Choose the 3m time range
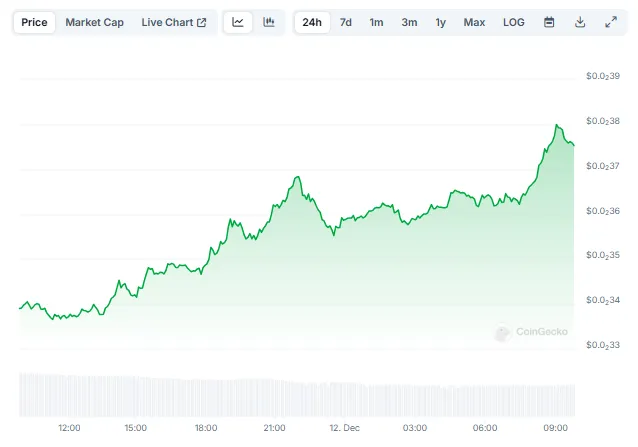Screen dimensions: 638x447 click(409, 22)
